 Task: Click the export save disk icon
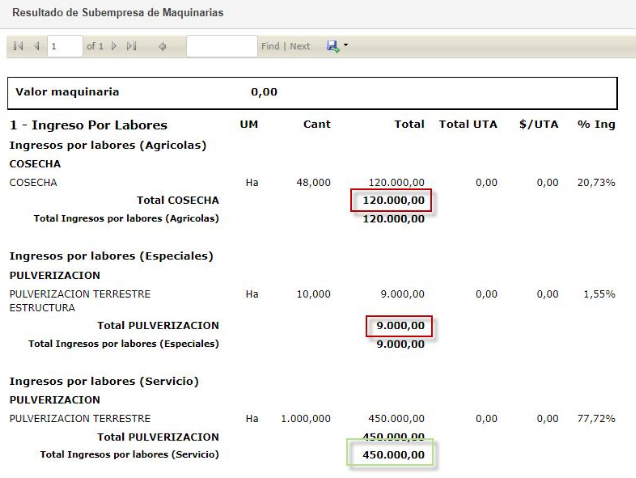click(333, 46)
